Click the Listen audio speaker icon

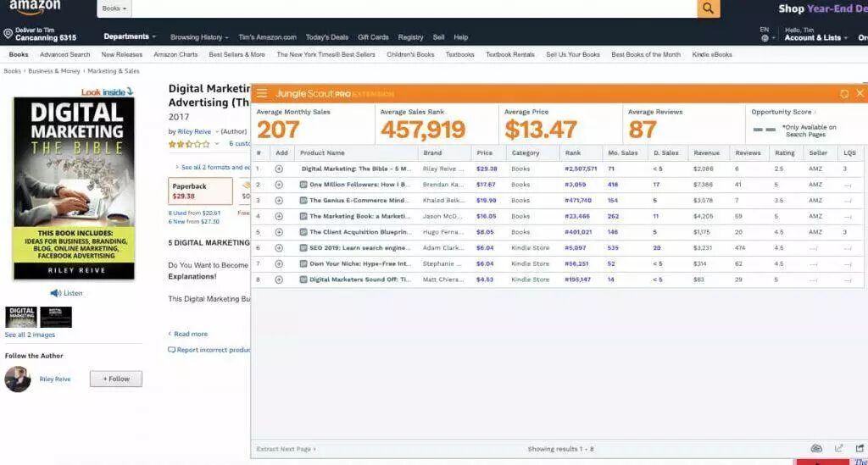(55, 293)
